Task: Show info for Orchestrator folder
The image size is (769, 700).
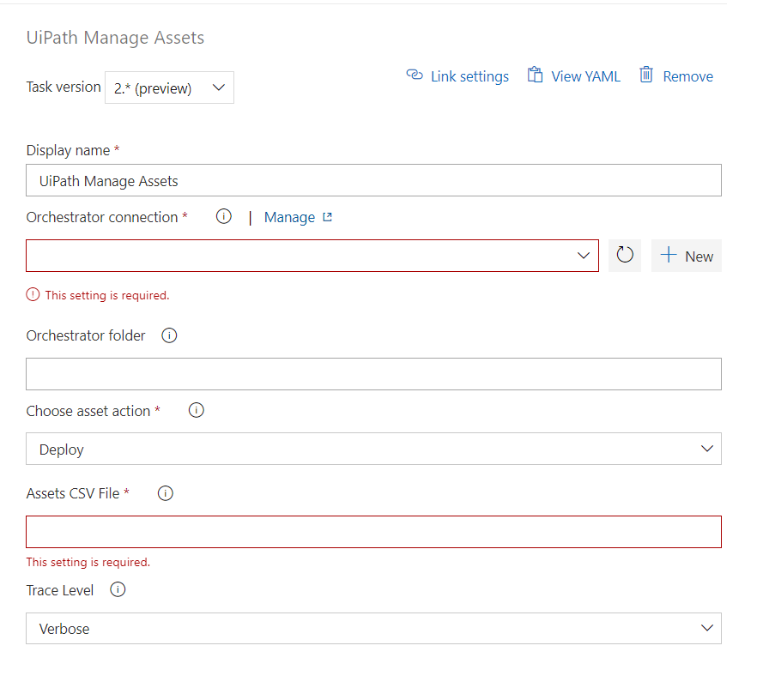Action: 169,335
